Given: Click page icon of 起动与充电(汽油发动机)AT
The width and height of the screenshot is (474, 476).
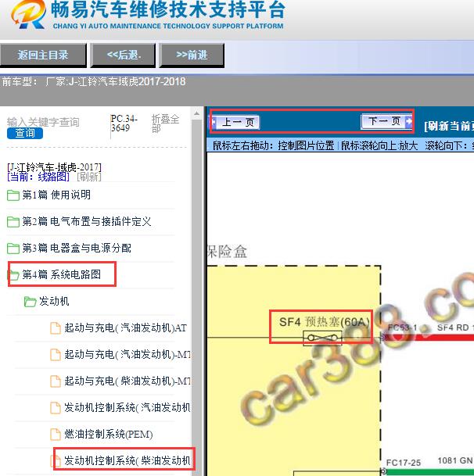Looking at the screenshot, I should [56, 328].
